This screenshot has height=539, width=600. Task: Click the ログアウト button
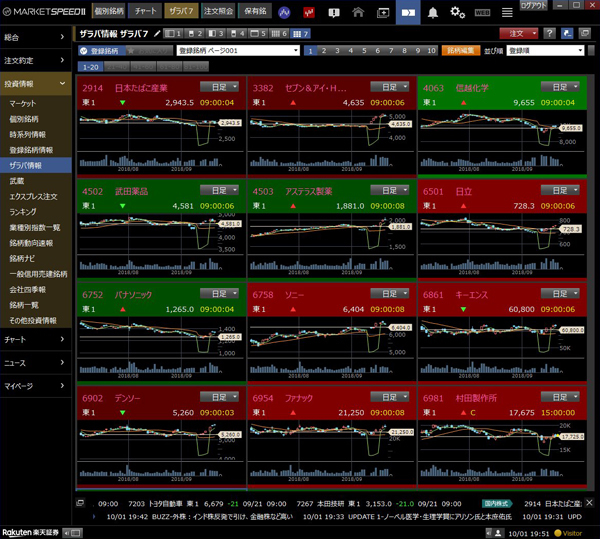click(x=534, y=5)
